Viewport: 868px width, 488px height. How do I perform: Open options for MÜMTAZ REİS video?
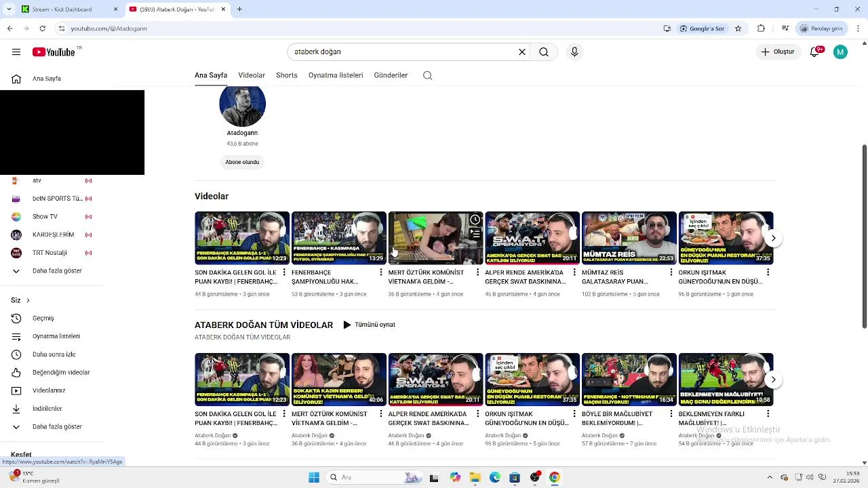click(x=671, y=272)
